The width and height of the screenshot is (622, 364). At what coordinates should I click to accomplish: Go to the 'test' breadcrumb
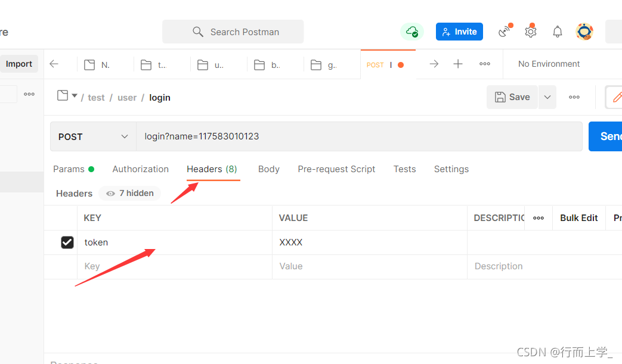pyautogui.click(x=96, y=98)
